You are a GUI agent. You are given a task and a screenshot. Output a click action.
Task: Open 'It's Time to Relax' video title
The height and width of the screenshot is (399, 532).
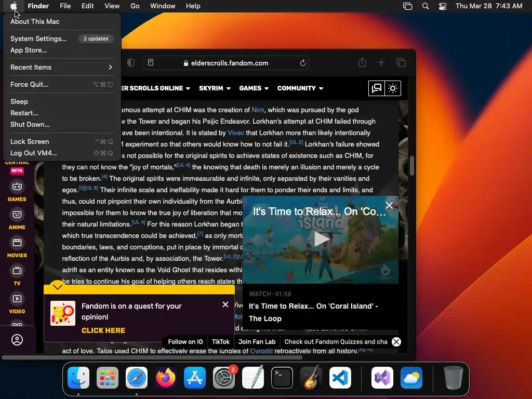[x=313, y=312]
